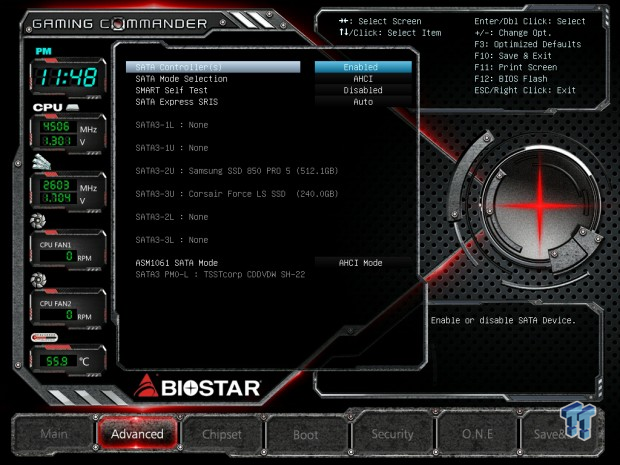Click the Enable or disable SATA Device help text

[x=503, y=320]
